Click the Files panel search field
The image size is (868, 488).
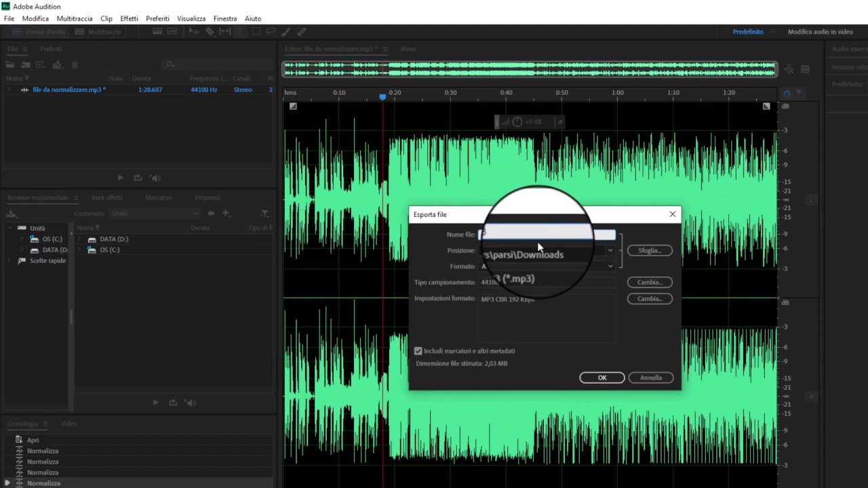point(217,65)
